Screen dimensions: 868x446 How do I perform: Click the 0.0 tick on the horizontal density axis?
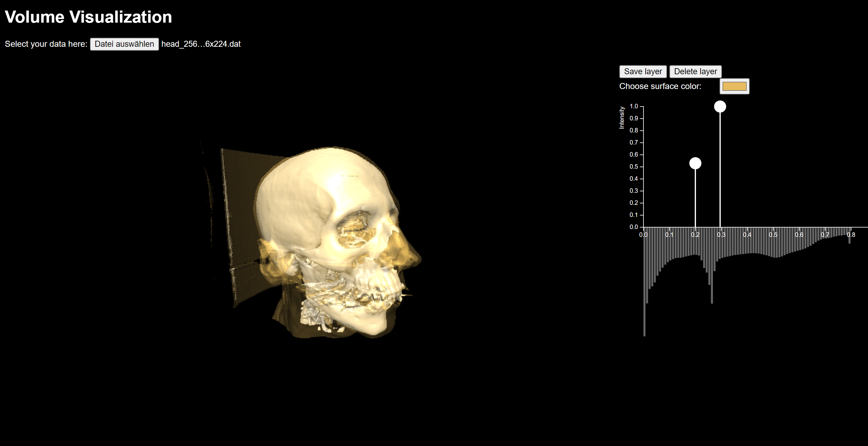(643, 235)
